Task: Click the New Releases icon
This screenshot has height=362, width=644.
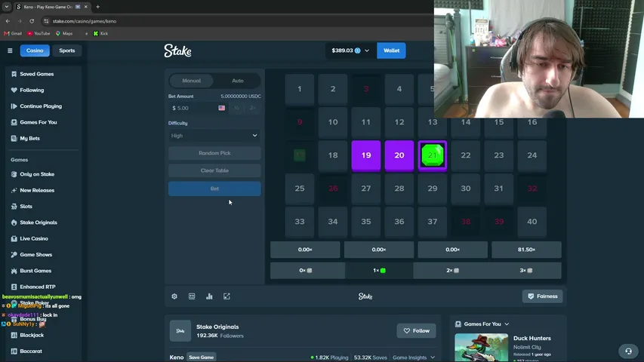Action: point(14,190)
